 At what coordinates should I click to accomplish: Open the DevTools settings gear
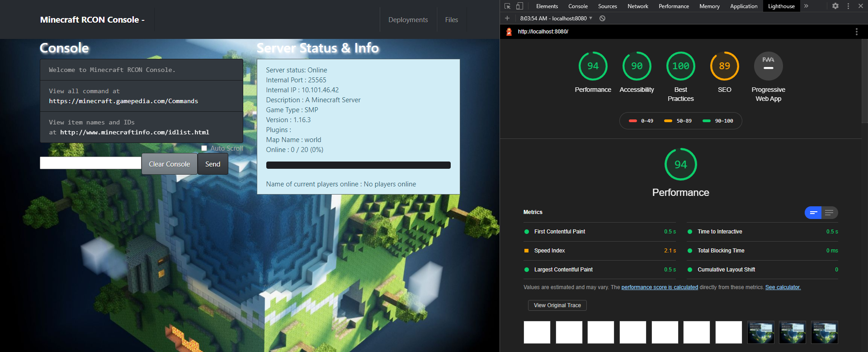pos(835,6)
